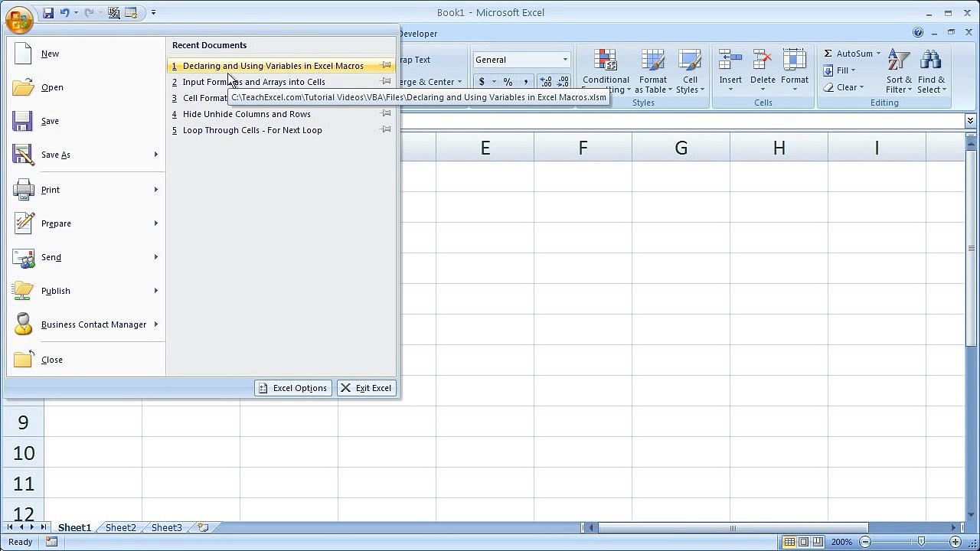Pin Loop Through Cells document
This screenshot has width=980, height=551.
tap(387, 130)
